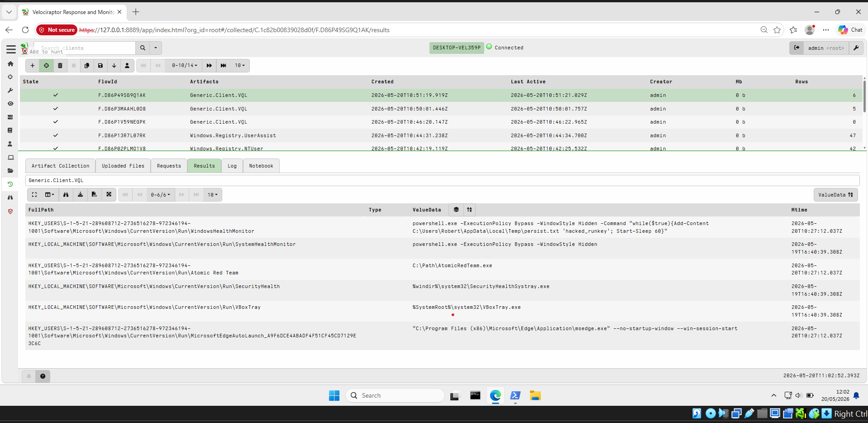Click the ValueData sort button at right
The height and width of the screenshot is (423, 868).
click(x=835, y=195)
